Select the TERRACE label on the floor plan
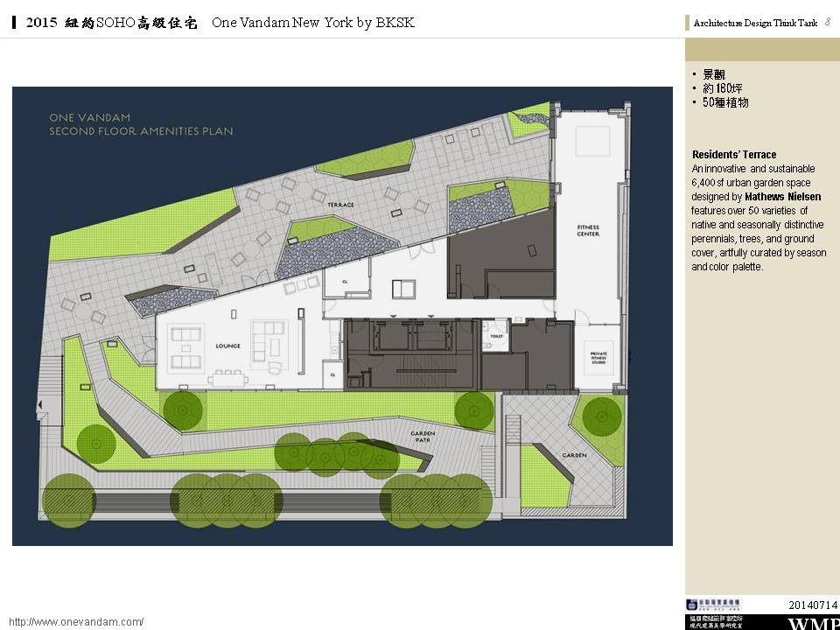This screenshot has height=630, width=840. coord(340,205)
